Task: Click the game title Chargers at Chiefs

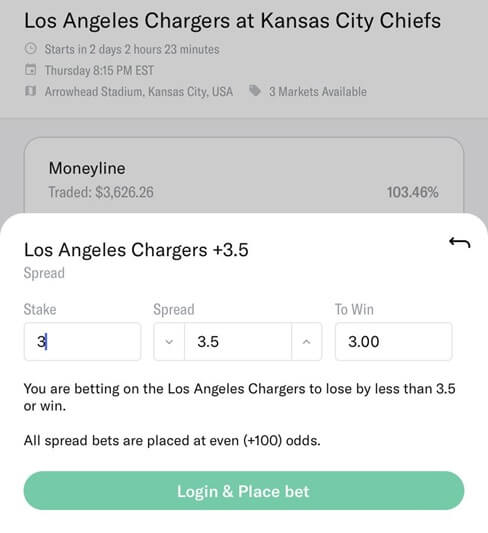Action: click(232, 20)
